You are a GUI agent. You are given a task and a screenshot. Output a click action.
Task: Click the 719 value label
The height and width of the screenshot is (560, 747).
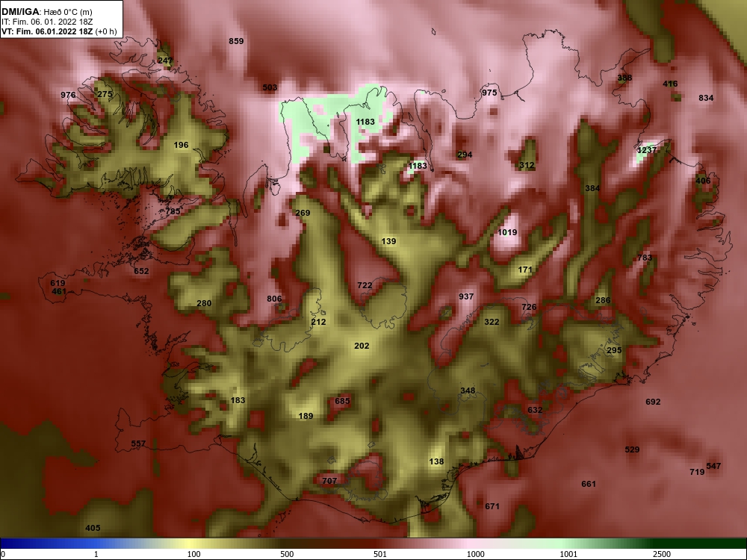point(698,472)
